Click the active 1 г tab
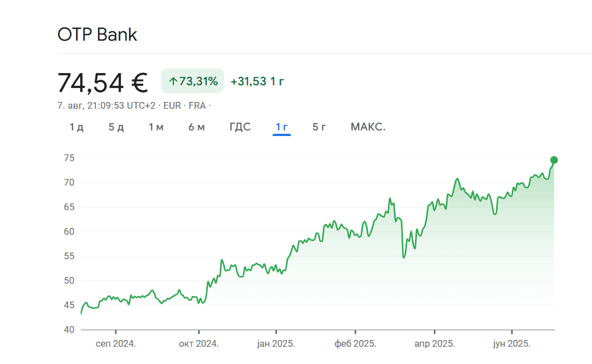 click(282, 127)
